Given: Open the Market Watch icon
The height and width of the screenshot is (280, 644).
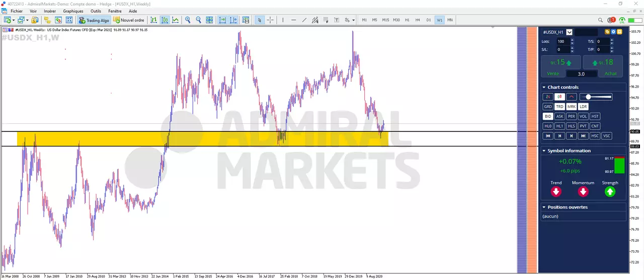Looking at the screenshot, I should pos(35,20).
